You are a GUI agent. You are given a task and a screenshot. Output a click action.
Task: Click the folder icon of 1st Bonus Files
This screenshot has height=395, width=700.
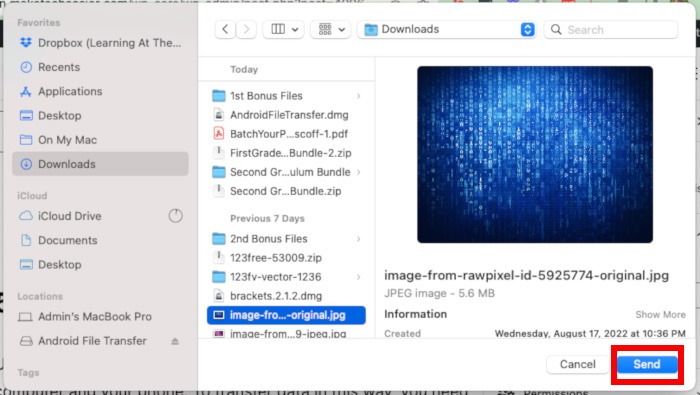click(218, 96)
